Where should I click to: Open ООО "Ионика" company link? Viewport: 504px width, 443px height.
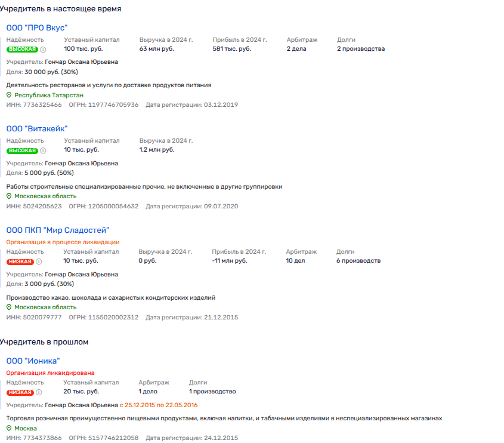(x=33, y=361)
